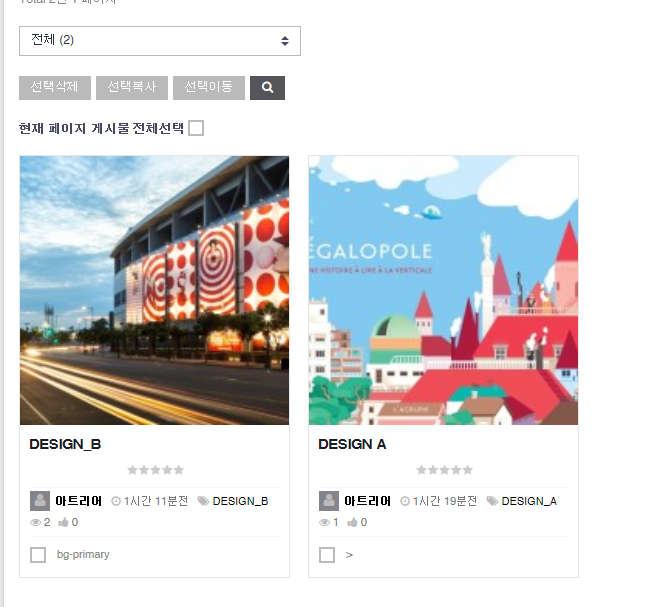Open the stadium thumbnail image
Screen dimensions: 658x607
click(154, 290)
